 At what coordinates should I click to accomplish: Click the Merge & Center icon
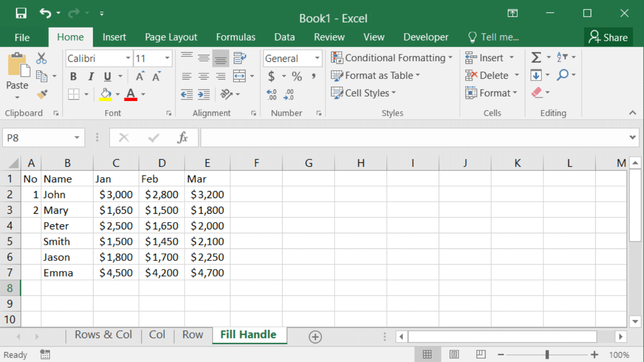(x=239, y=76)
